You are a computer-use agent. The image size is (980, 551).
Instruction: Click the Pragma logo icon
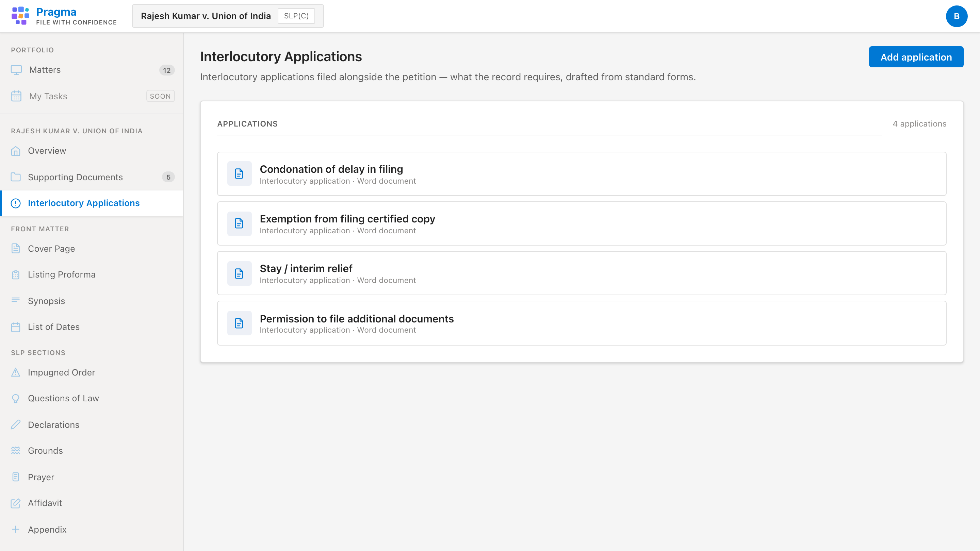click(x=20, y=16)
